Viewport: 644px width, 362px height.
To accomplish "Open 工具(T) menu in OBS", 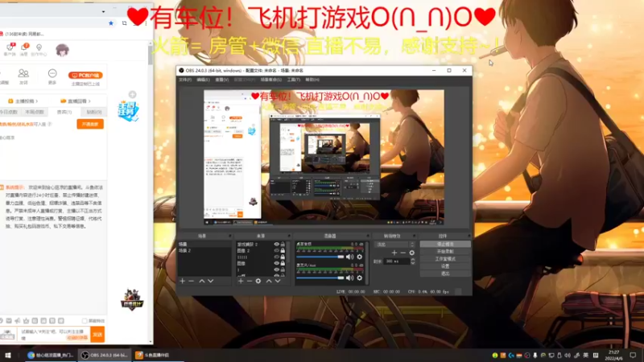I will pyautogui.click(x=293, y=80).
